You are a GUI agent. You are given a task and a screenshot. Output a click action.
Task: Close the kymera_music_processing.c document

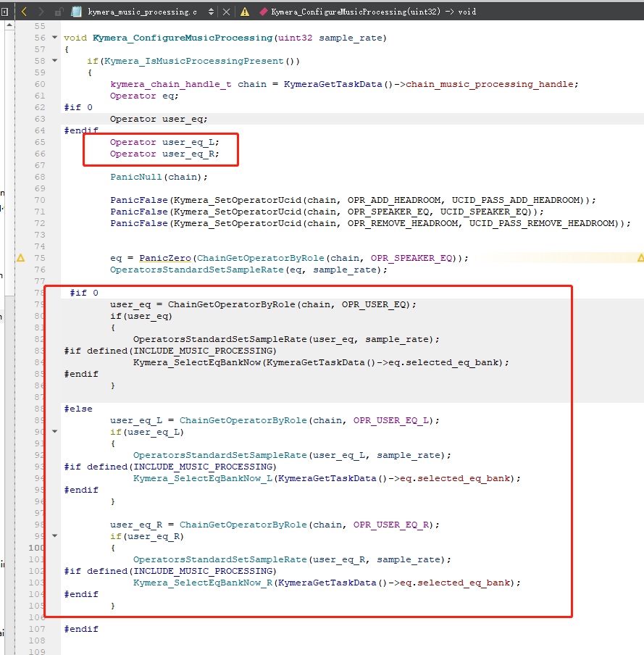[x=227, y=12]
